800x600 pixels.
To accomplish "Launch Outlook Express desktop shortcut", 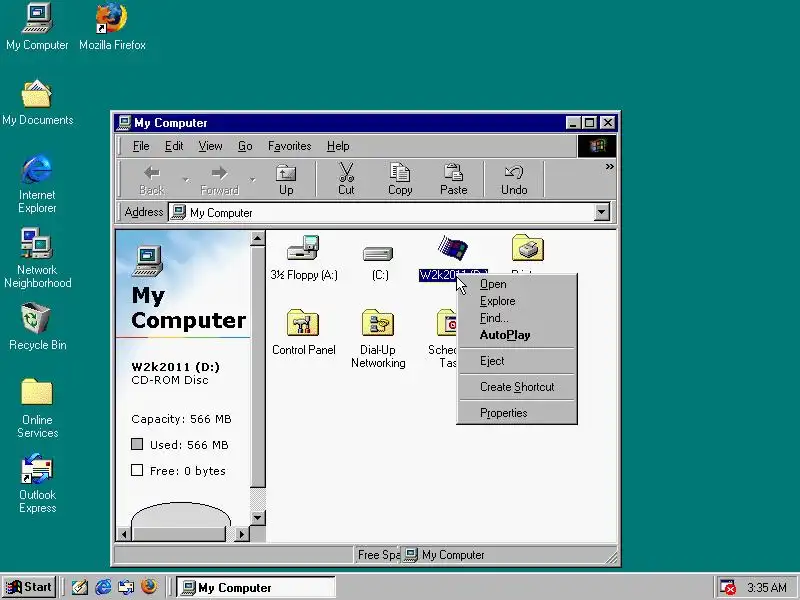I will pyautogui.click(x=37, y=483).
